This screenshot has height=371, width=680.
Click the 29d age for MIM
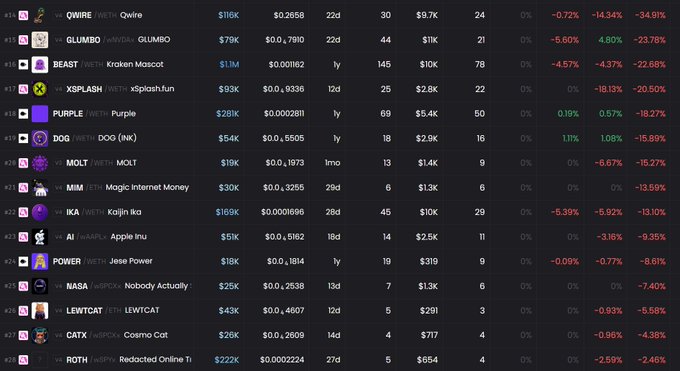pos(333,187)
